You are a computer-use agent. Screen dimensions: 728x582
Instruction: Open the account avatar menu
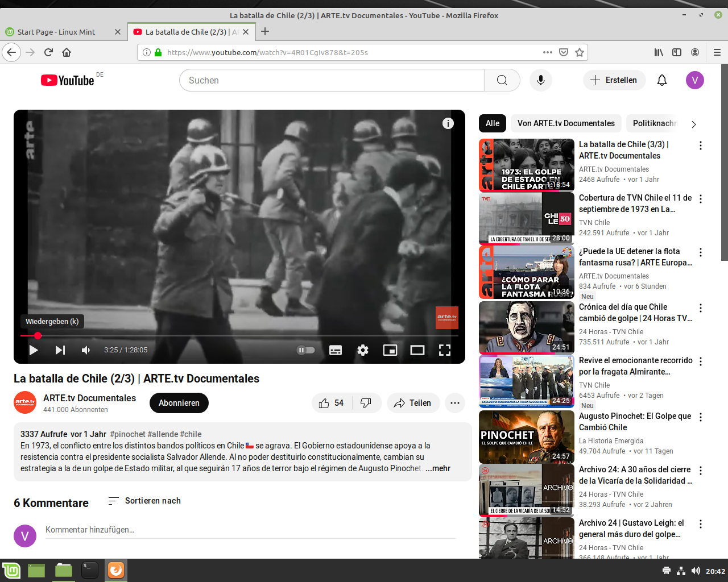tap(695, 80)
